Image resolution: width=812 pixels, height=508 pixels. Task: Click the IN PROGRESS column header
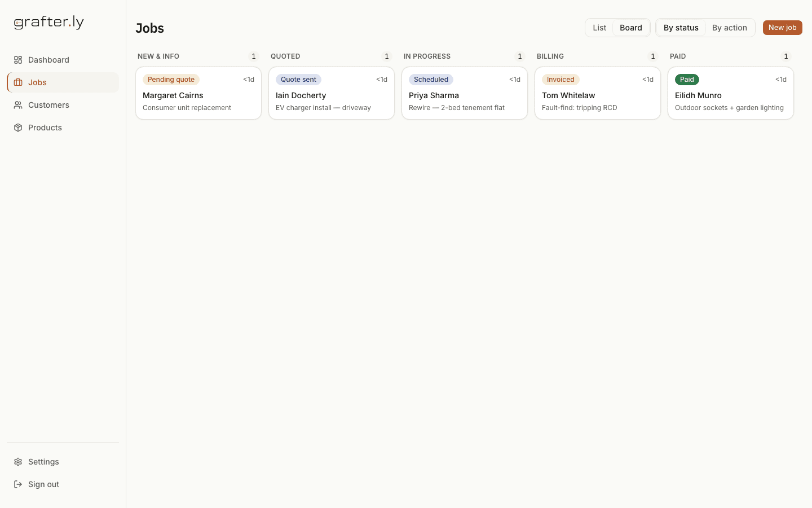(427, 56)
